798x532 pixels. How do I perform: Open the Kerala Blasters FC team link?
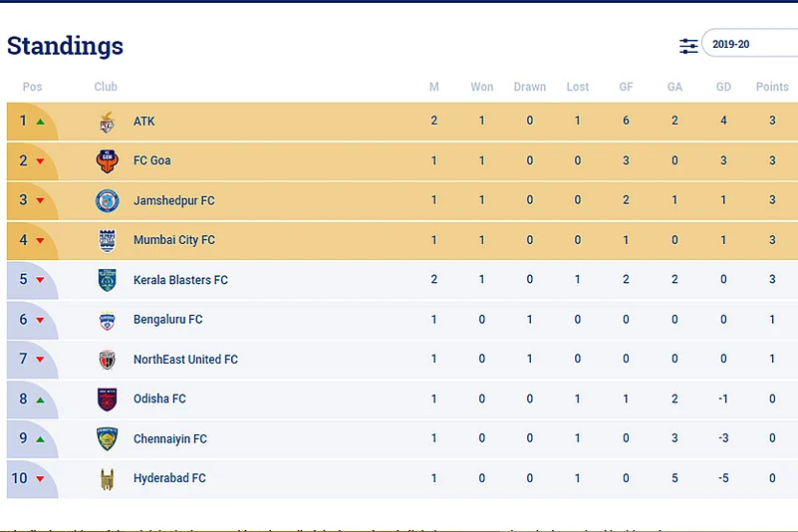coord(180,280)
